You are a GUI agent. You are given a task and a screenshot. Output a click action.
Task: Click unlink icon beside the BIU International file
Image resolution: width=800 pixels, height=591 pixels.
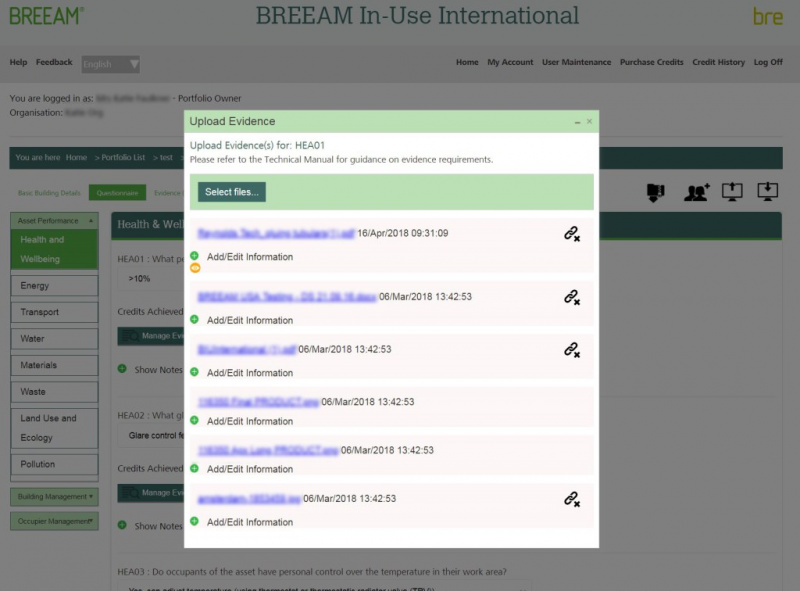click(571, 350)
